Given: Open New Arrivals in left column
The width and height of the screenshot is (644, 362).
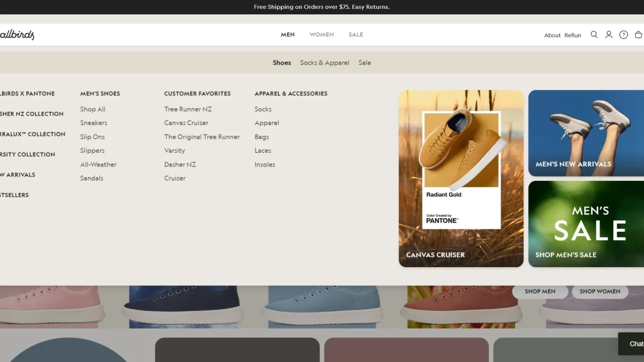Looking at the screenshot, I should tap(18, 175).
